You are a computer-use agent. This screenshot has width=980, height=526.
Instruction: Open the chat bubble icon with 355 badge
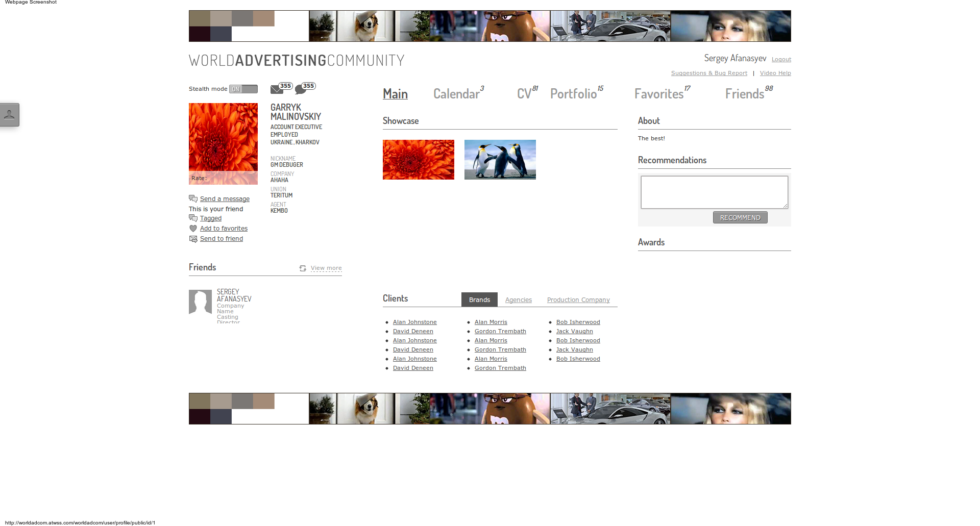305,88
